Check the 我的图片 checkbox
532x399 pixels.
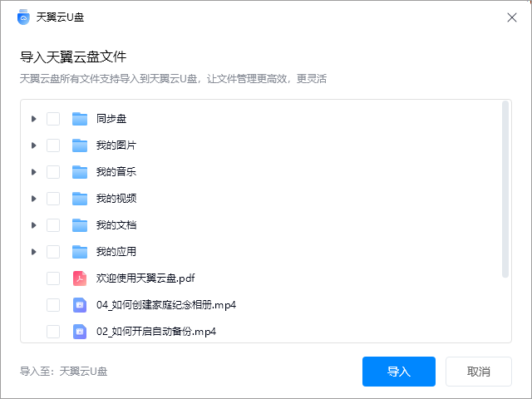pyautogui.click(x=53, y=145)
